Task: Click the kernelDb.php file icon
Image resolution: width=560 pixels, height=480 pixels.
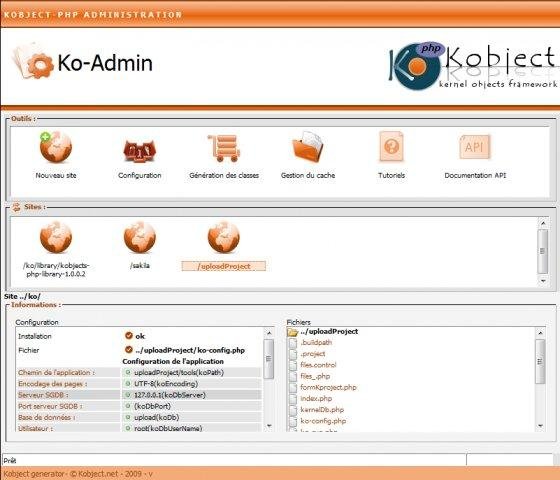Action: coord(293,410)
